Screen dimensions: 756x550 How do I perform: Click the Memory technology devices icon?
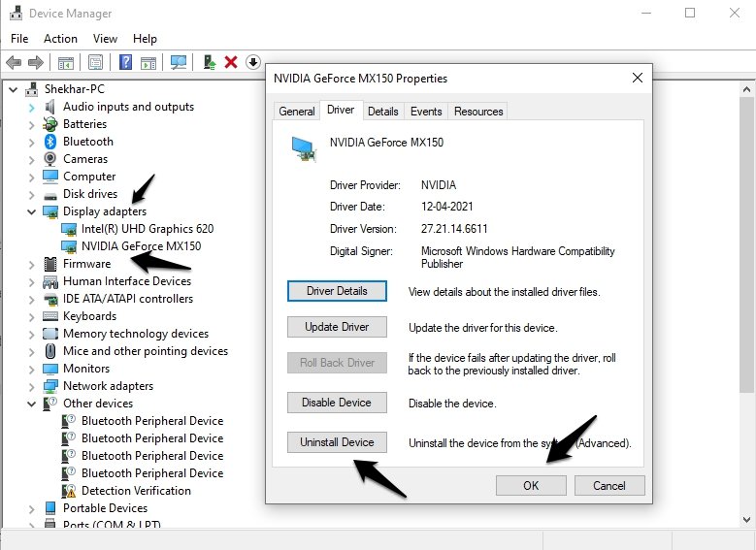pyautogui.click(x=50, y=334)
